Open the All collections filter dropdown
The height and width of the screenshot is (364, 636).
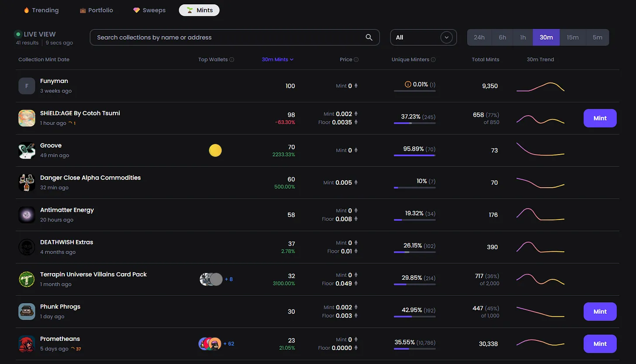click(x=423, y=37)
